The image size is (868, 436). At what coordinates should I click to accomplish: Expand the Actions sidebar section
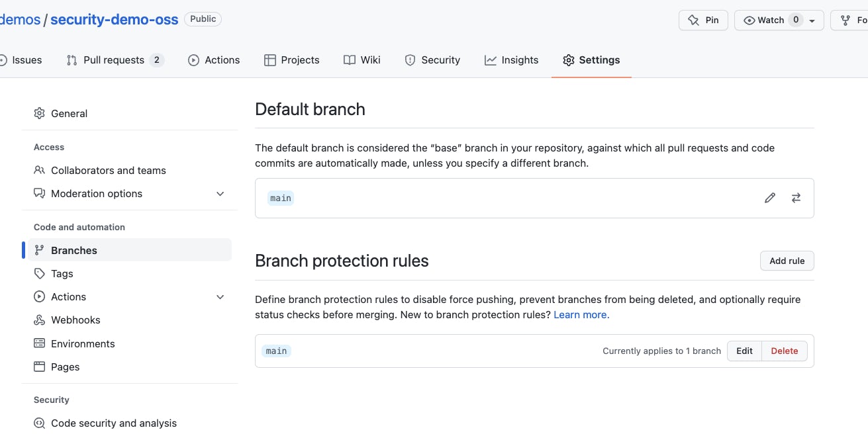[x=220, y=296]
